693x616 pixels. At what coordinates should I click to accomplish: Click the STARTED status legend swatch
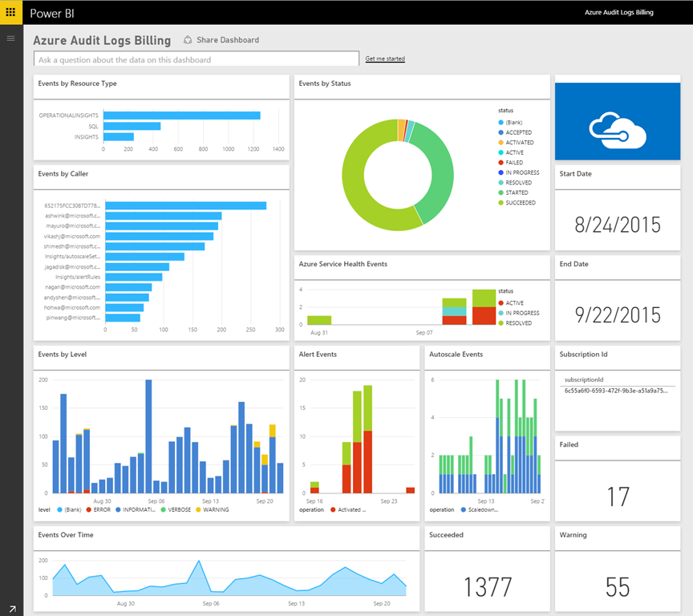click(500, 192)
